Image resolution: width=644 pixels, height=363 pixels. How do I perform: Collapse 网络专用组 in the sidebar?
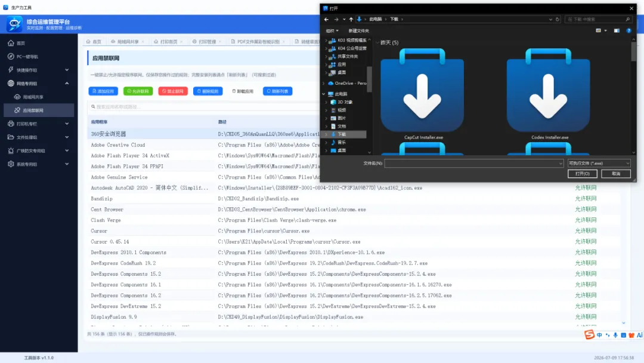[39, 84]
